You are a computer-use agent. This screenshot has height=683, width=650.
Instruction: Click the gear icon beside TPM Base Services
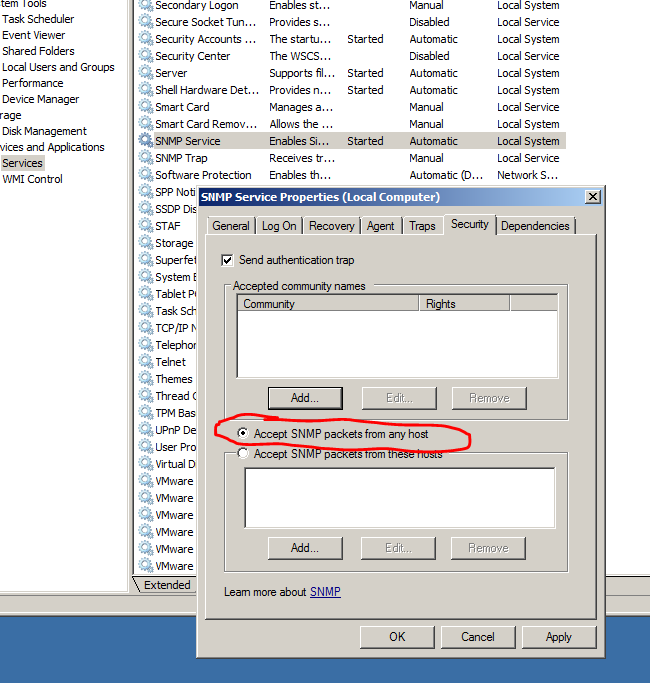[146, 412]
